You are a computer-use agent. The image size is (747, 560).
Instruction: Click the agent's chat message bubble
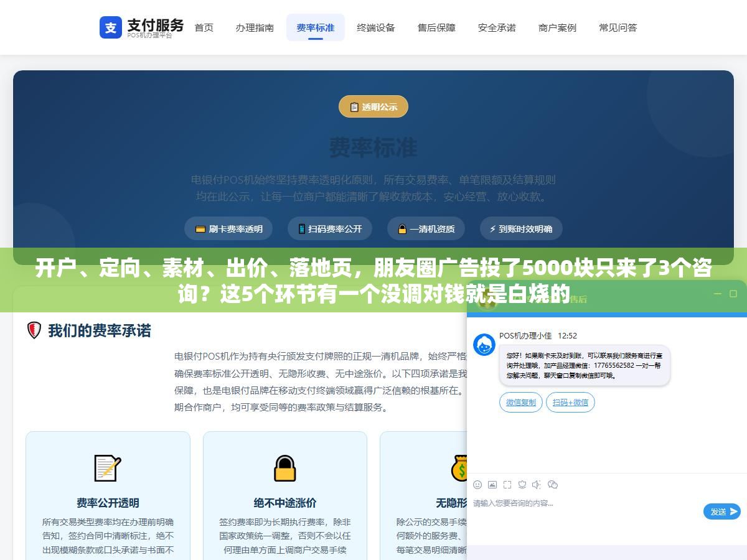585,366
